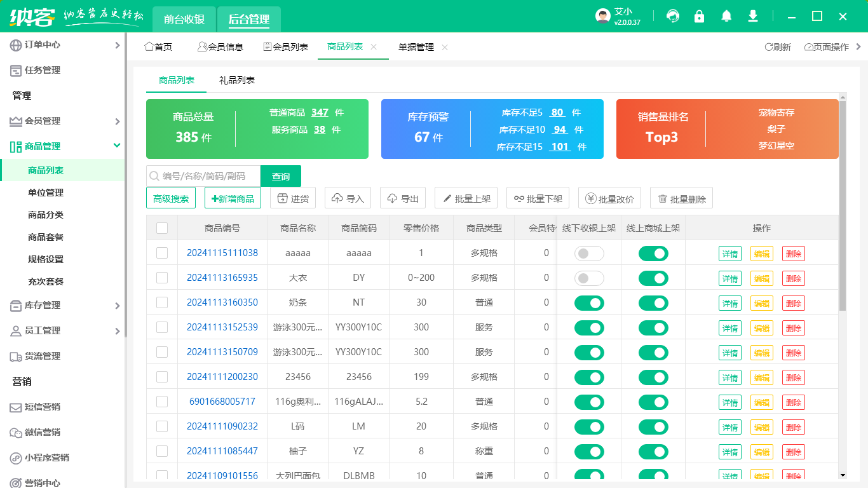Click the 员工管理 person icon
The width and height of the screenshot is (868, 488).
16,331
